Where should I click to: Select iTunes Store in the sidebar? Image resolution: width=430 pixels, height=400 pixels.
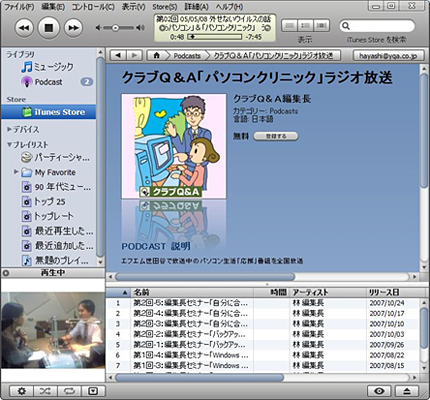point(48,112)
